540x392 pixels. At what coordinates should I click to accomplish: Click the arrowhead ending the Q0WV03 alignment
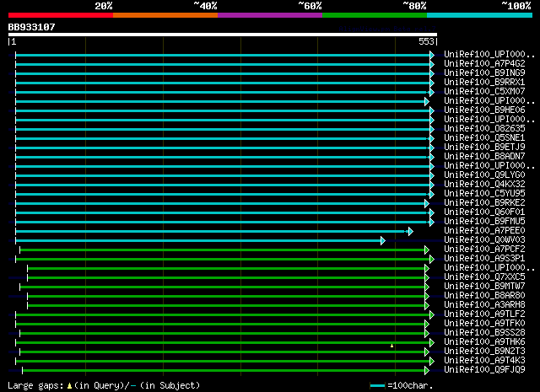[x=383, y=241]
